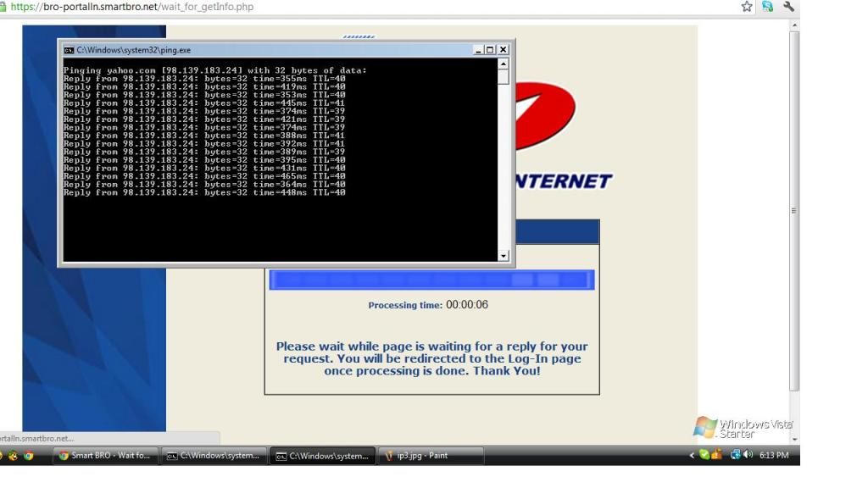868x488 pixels.
Task: Click the reply line with time=389ms
Action: point(204,152)
